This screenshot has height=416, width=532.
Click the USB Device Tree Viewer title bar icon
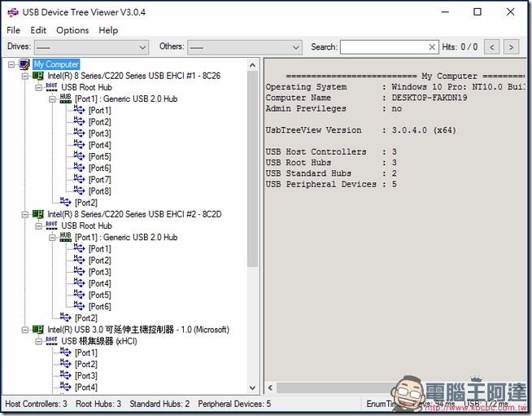pos(13,12)
